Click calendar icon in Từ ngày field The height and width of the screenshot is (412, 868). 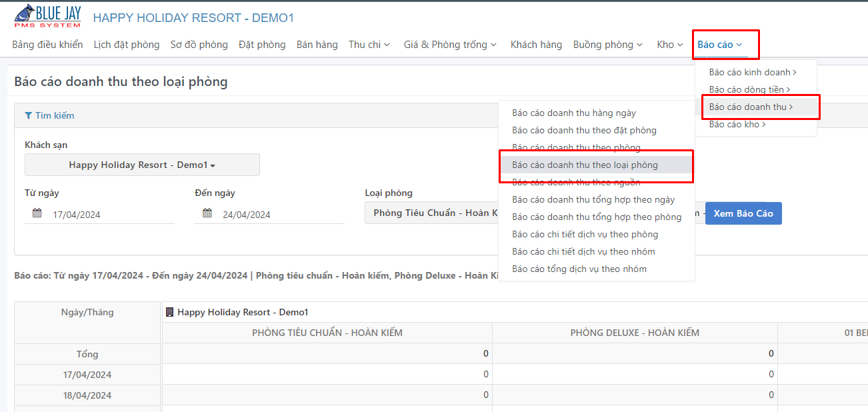click(37, 214)
